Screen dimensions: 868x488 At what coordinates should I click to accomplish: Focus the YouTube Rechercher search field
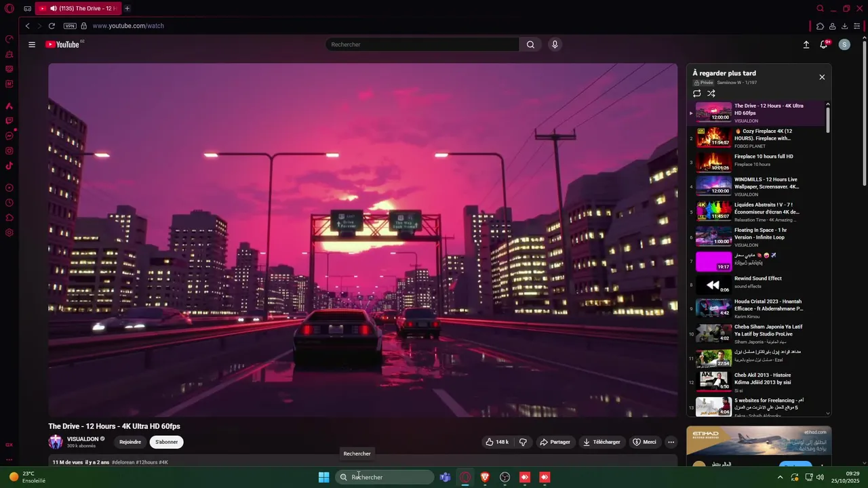tap(422, 45)
